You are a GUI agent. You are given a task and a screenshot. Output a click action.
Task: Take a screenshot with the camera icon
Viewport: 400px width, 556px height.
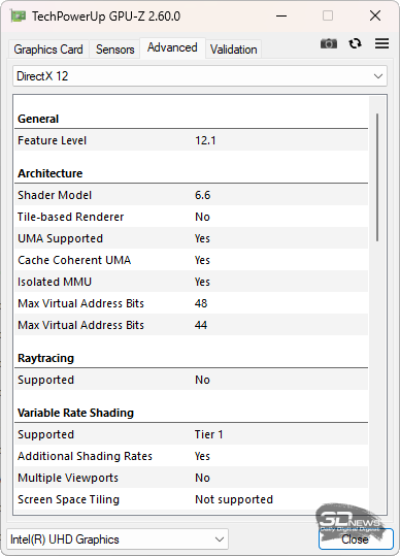(329, 44)
